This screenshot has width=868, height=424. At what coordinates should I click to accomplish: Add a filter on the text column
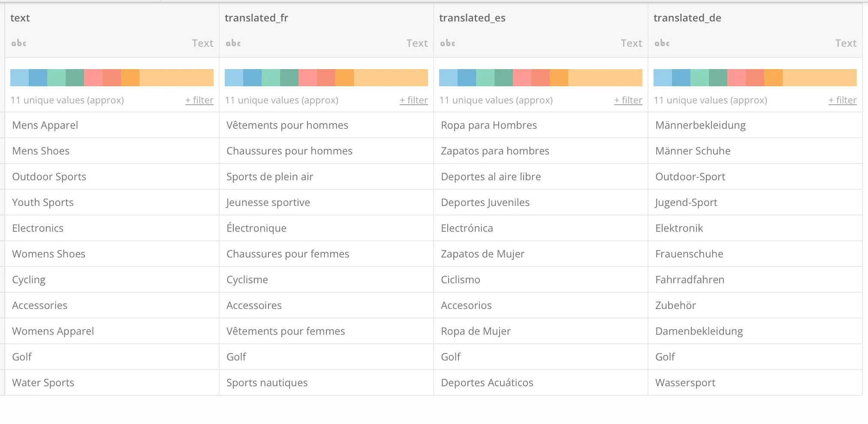click(x=199, y=100)
